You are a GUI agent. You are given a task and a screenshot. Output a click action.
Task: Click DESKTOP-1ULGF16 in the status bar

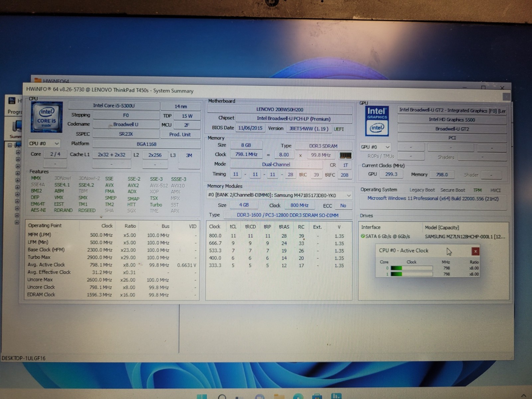(23, 358)
